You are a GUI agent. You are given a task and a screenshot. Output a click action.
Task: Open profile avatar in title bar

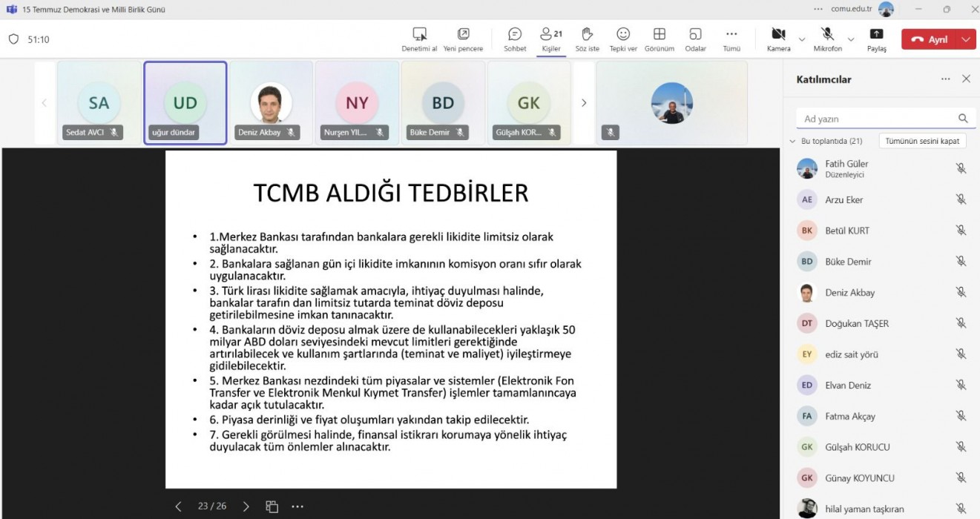(886, 10)
